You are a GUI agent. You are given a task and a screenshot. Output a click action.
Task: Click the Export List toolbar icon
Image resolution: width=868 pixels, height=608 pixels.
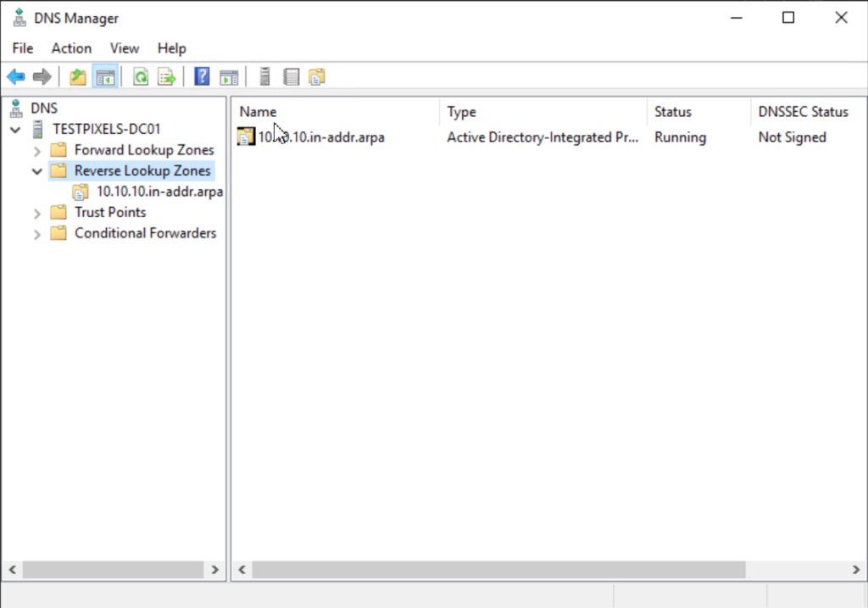point(167,76)
